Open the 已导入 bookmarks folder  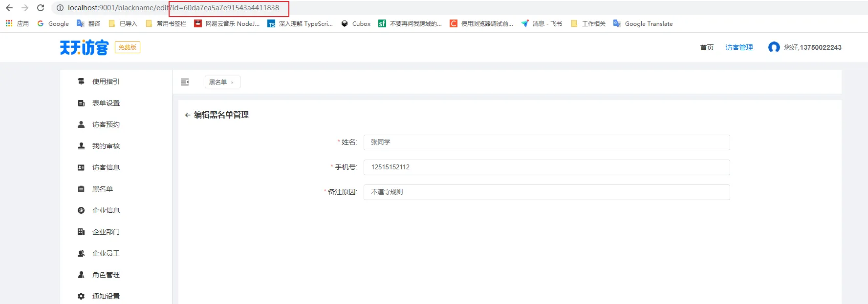[123, 23]
